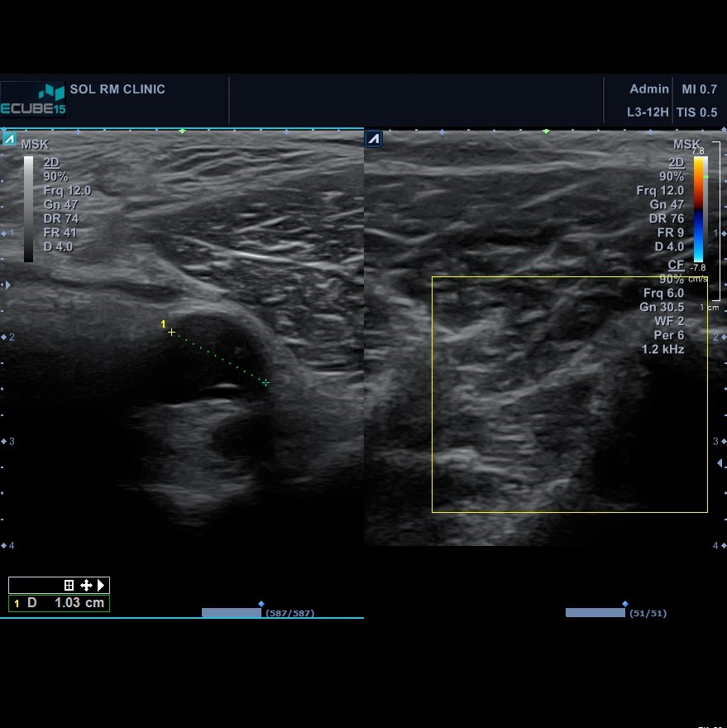Select the caliper 1 start cross
727x728 pixels.
point(172,332)
